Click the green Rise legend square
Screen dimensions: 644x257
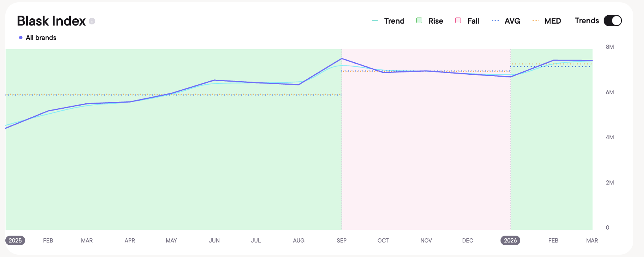point(419,21)
